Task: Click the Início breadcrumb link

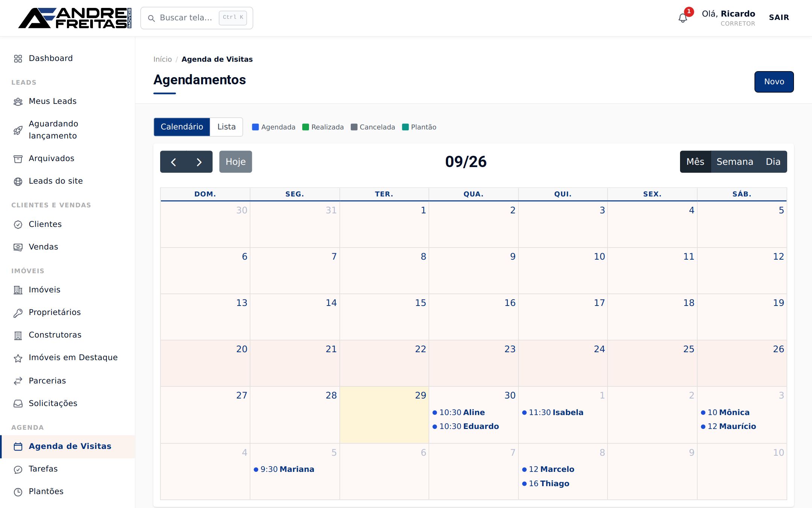Action: 162,59
